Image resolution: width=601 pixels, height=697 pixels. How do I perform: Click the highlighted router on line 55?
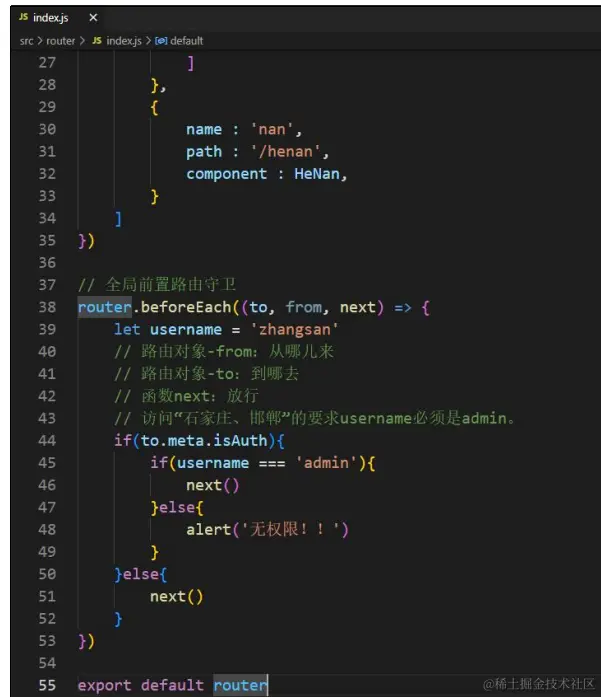tap(240, 685)
